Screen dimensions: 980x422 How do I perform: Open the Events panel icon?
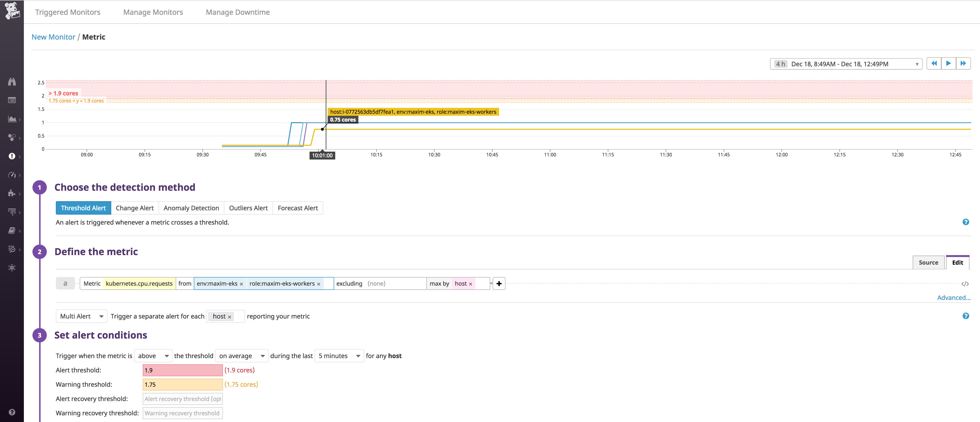coord(12,100)
